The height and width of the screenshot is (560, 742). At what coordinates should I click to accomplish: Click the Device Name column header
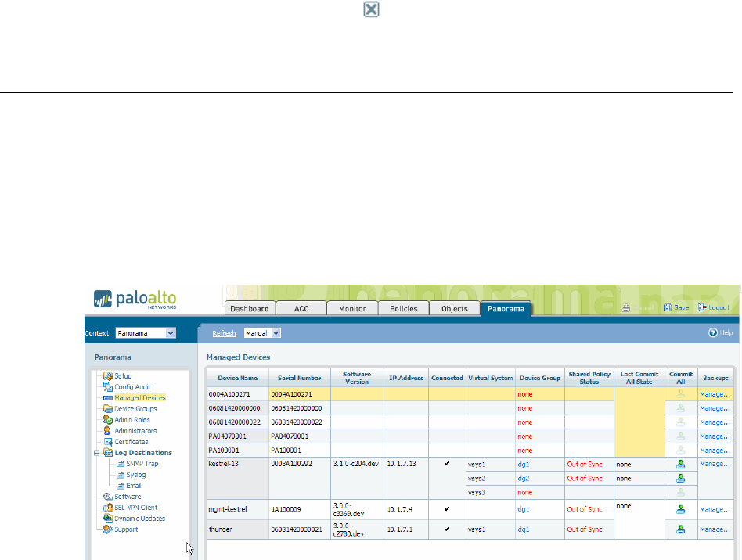coord(238,378)
